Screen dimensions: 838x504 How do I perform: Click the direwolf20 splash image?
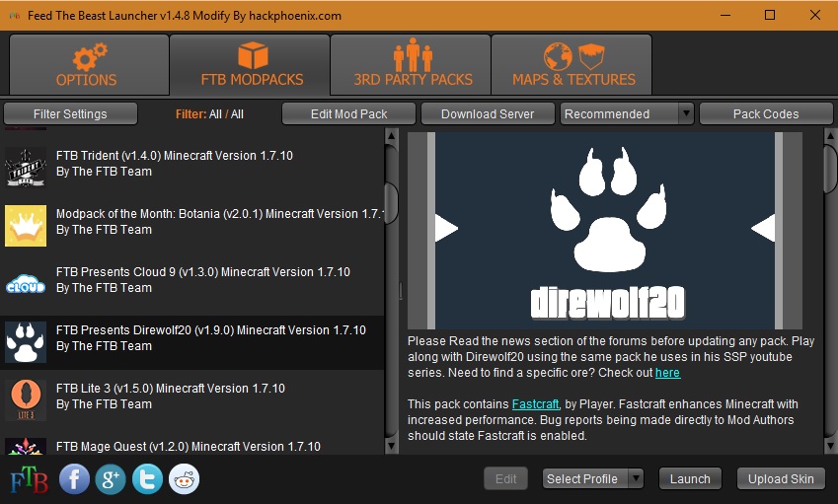coord(605,230)
